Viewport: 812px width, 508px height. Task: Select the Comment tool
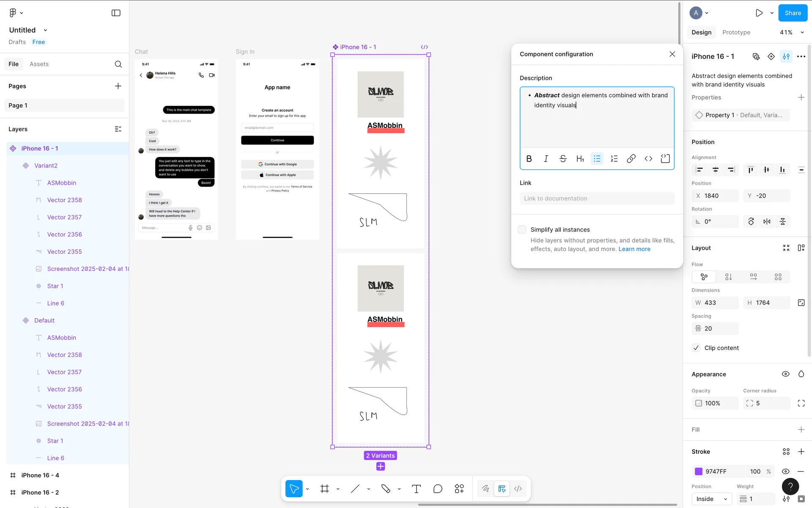438,489
